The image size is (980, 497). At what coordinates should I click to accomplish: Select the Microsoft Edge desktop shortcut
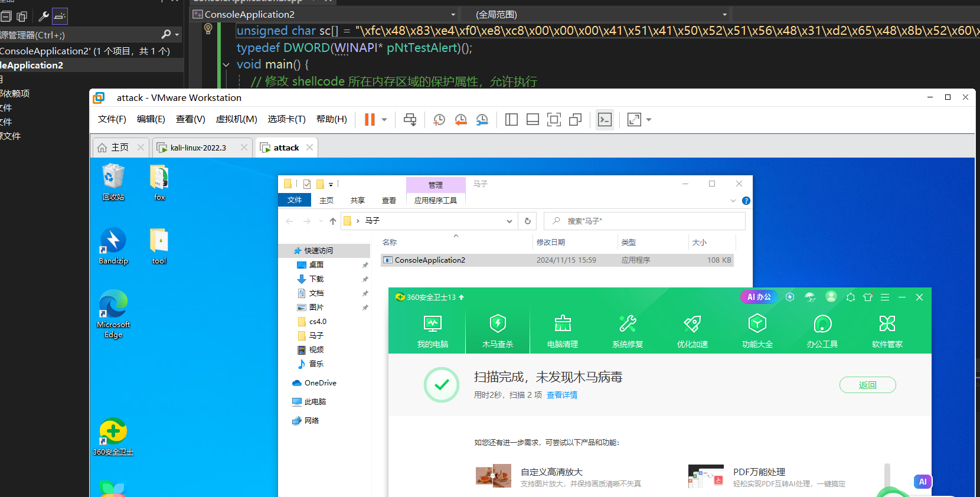(x=113, y=314)
